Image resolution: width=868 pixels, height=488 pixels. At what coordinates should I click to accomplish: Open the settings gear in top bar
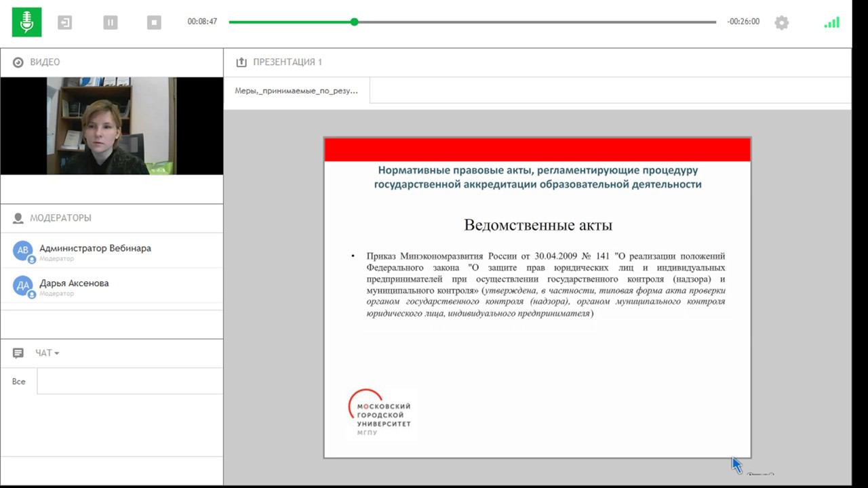pos(782,22)
